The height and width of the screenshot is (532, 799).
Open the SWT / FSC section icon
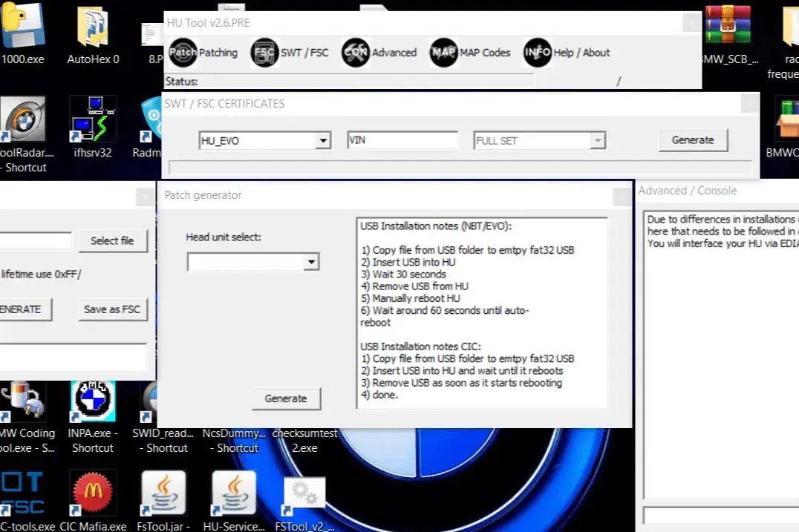click(x=264, y=53)
